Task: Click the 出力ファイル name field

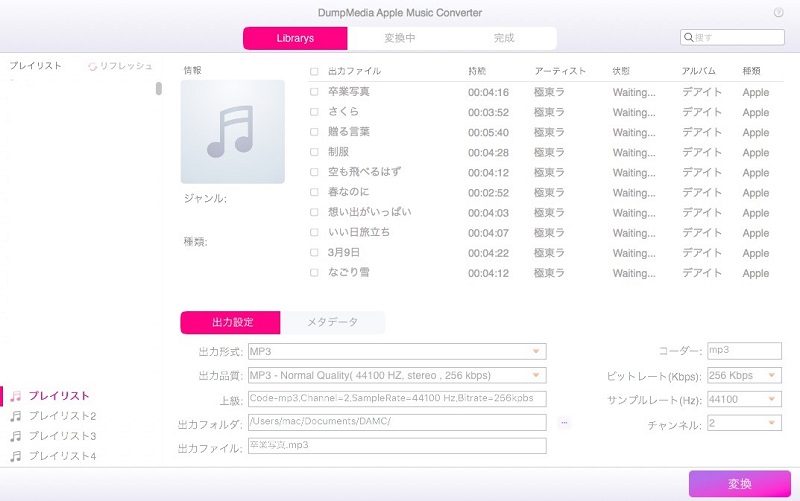Action: (397, 446)
